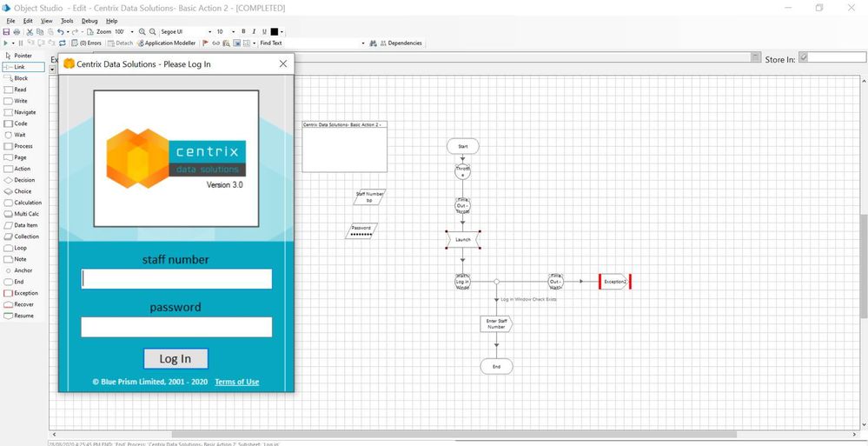This screenshot has height=446, width=868.
Task: Open the Tools menu
Action: [x=67, y=21]
